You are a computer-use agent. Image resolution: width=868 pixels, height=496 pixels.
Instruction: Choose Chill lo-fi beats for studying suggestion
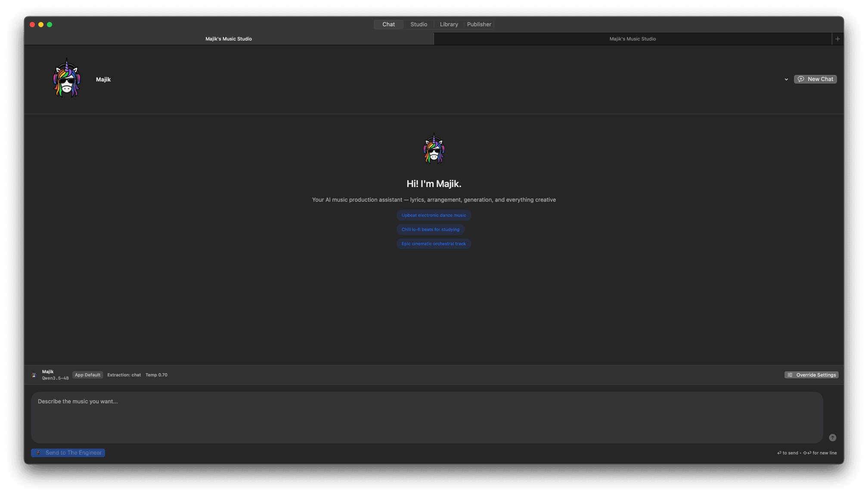click(430, 230)
